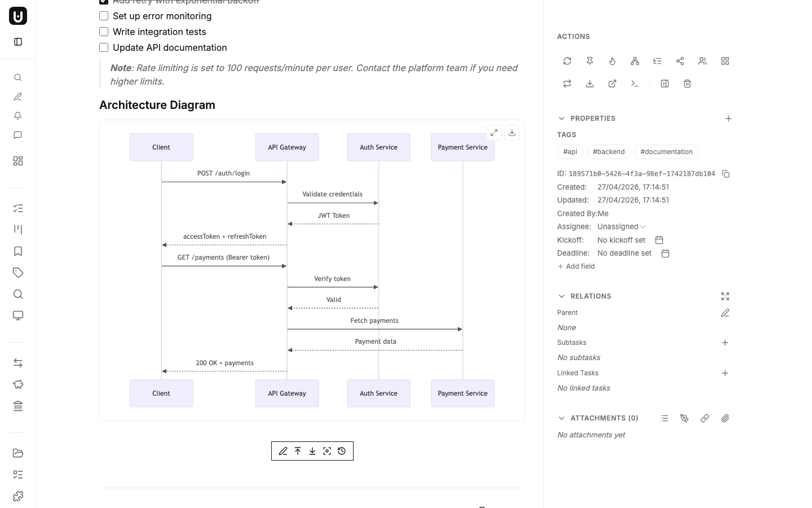The height and width of the screenshot is (508, 812).
Task: Click the #backend tag
Action: point(609,152)
